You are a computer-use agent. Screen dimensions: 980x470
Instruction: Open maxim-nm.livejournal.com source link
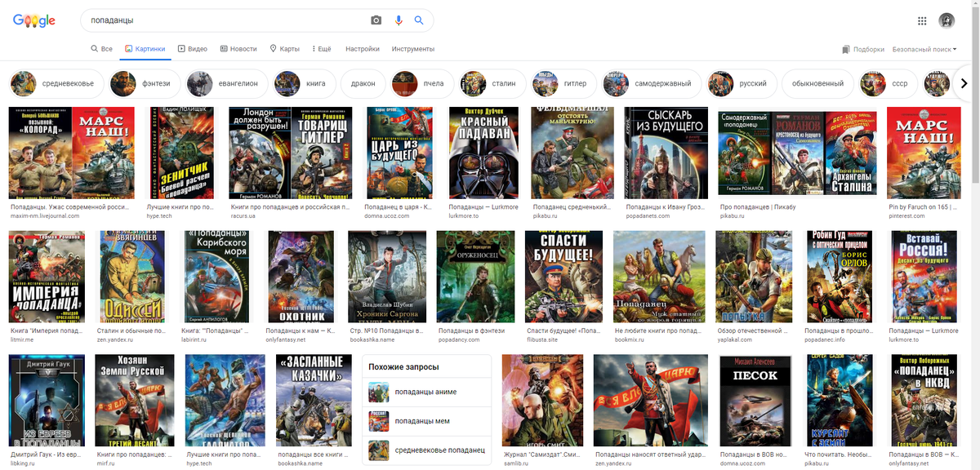click(x=45, y=217)
